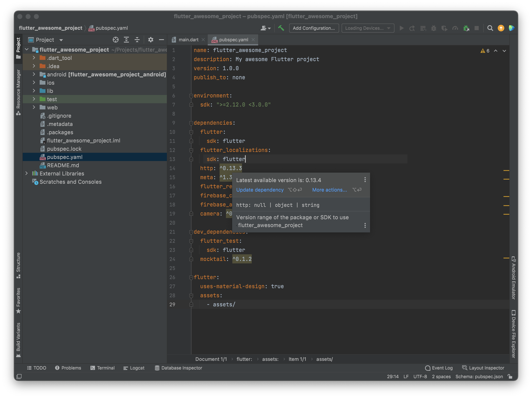Click the Flutter device loading selector
This screenshot has height=398, width=532.
tap(366, 28)
